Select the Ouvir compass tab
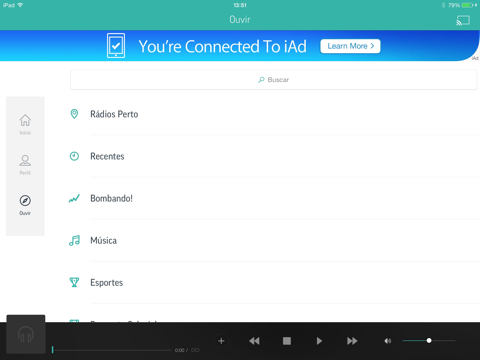Viewport: 480px width, 360px height. pyautogui.click(x=25, y=205)
